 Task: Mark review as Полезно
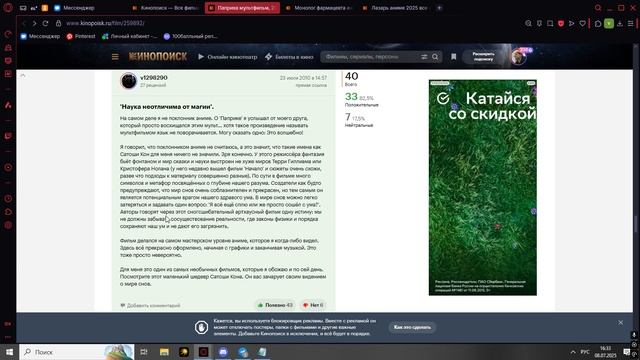click(275, 305)
